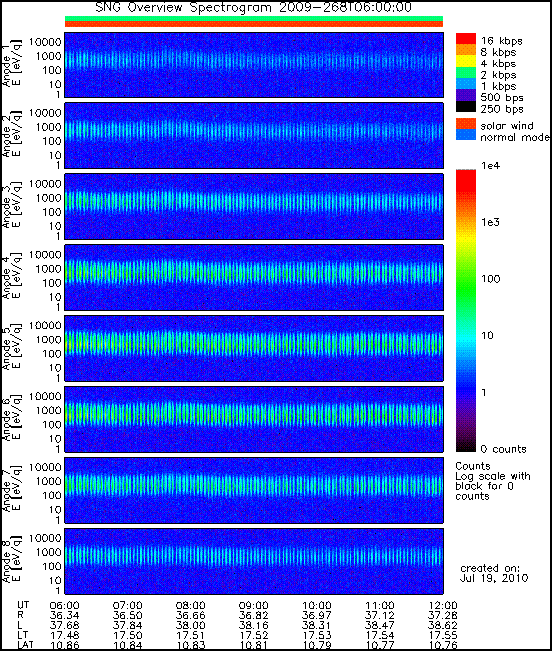Click the red 16 kbps legend swatch

[x=466, y=39]
